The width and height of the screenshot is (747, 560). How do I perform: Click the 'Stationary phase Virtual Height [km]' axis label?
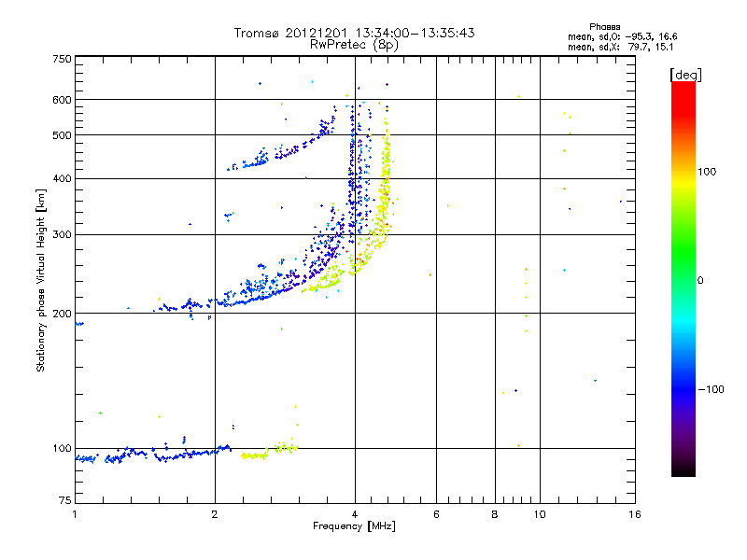[41, 281]
